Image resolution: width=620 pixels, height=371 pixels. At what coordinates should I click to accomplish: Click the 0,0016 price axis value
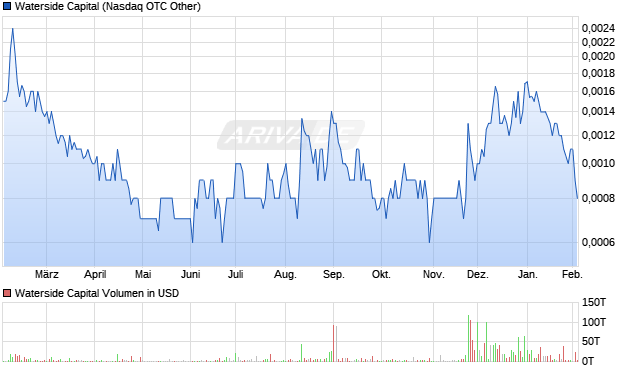click(598, 91)
